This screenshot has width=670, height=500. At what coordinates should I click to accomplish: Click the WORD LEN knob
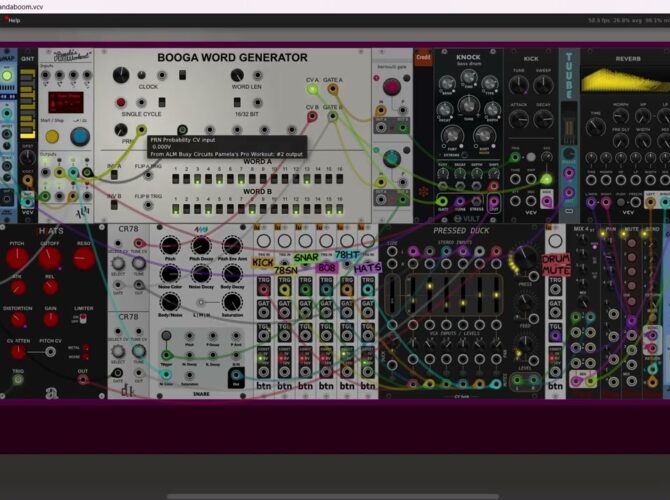point(237,75)
